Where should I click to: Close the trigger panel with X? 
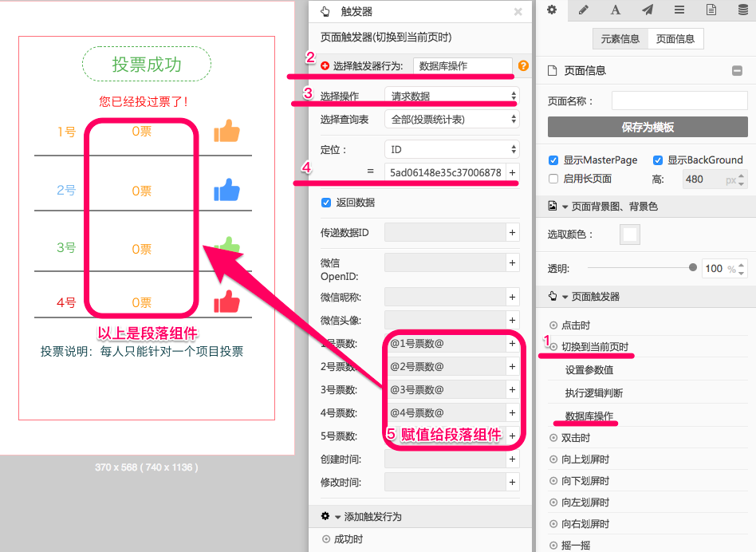tap(518, 12)
